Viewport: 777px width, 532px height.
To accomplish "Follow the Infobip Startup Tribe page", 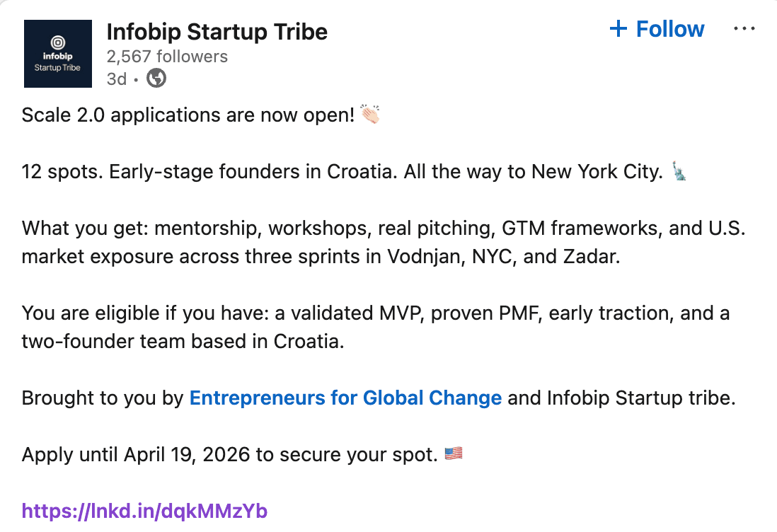I will [656, 29].
